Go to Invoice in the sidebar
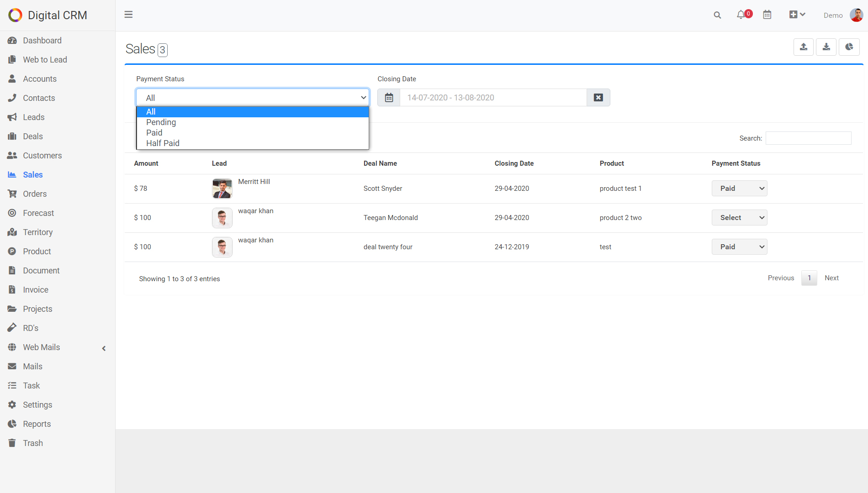 (36, 290)
